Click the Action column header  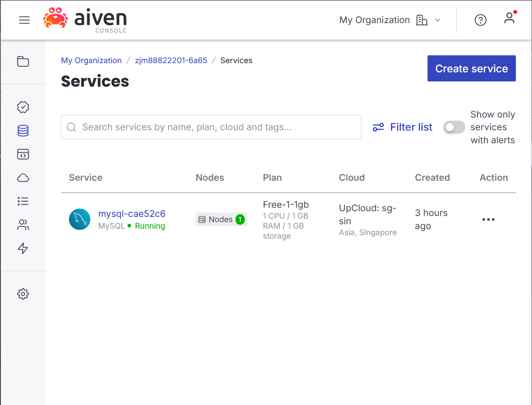pyautogui.click(x=494, y=178)
